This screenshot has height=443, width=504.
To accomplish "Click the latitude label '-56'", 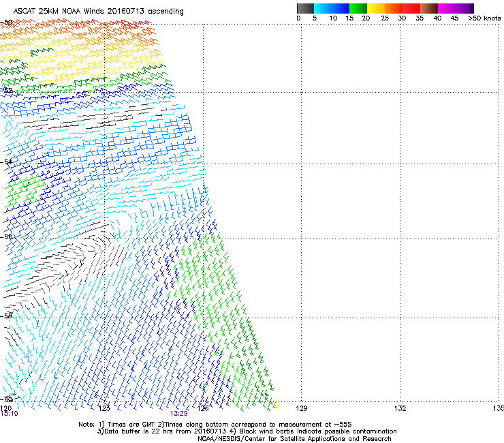I will 6,236.
